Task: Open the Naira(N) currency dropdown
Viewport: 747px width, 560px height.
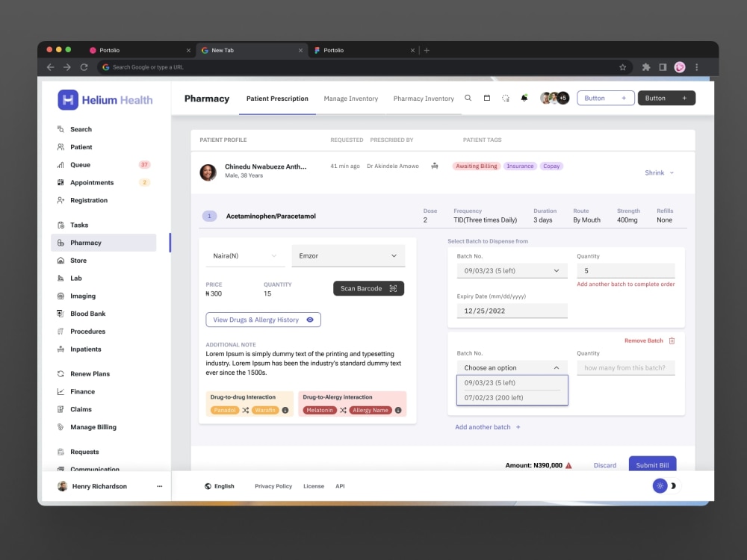Action: coord(245,255)
